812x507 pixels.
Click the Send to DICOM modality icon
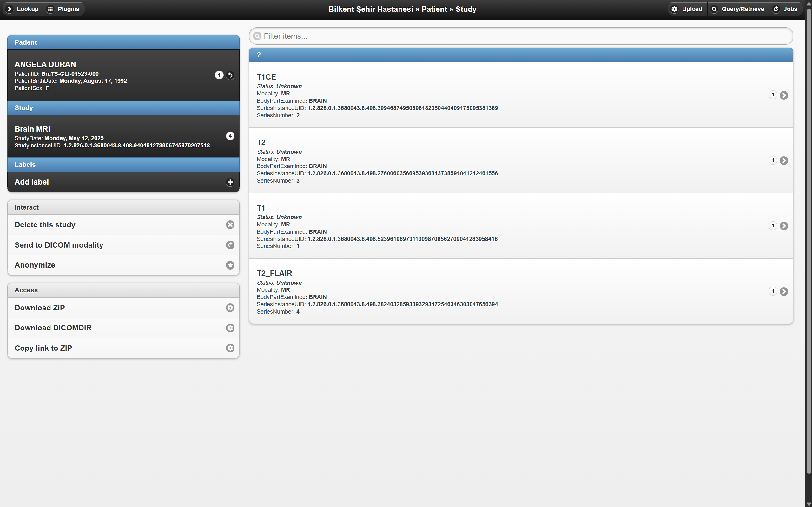click(230, 245)
